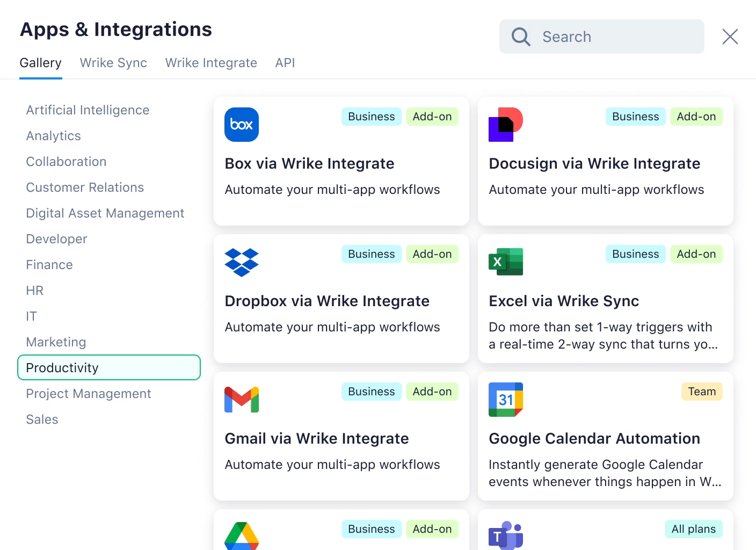Click the Google Calendar logo icon

click(506, 400)
